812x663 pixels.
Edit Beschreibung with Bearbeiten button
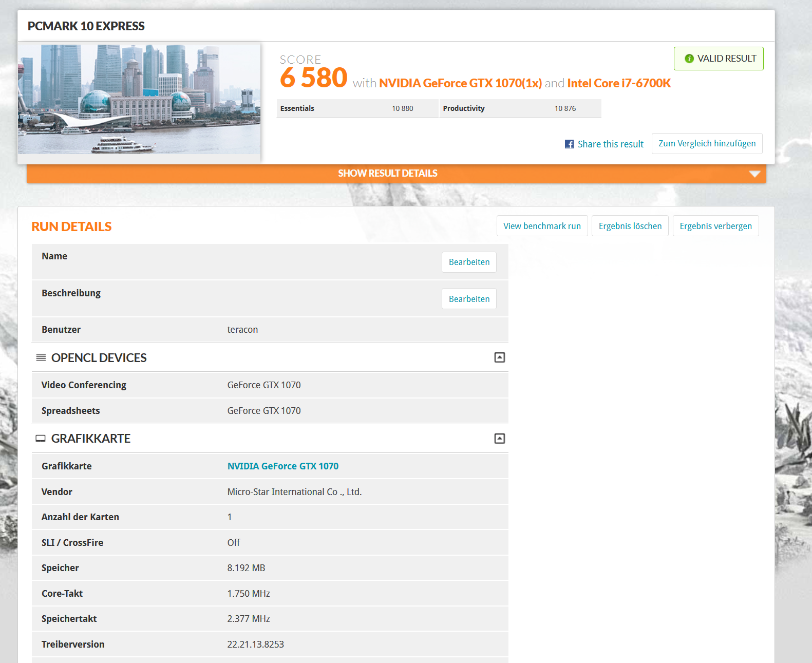click(x=469, y=299)
